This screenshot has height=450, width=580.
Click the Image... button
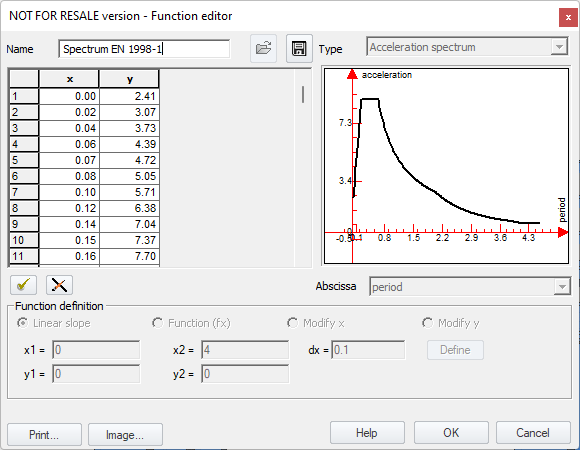pyautogui.click(x=125, y=434)
